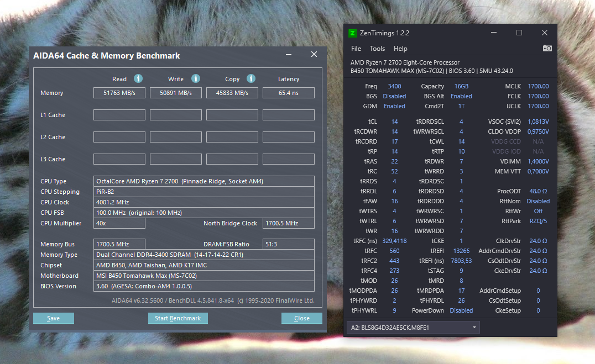Click the empty L1 Cache Read field
The width and height of the screenshot is (595, 364).
click(x=119, y=115)
